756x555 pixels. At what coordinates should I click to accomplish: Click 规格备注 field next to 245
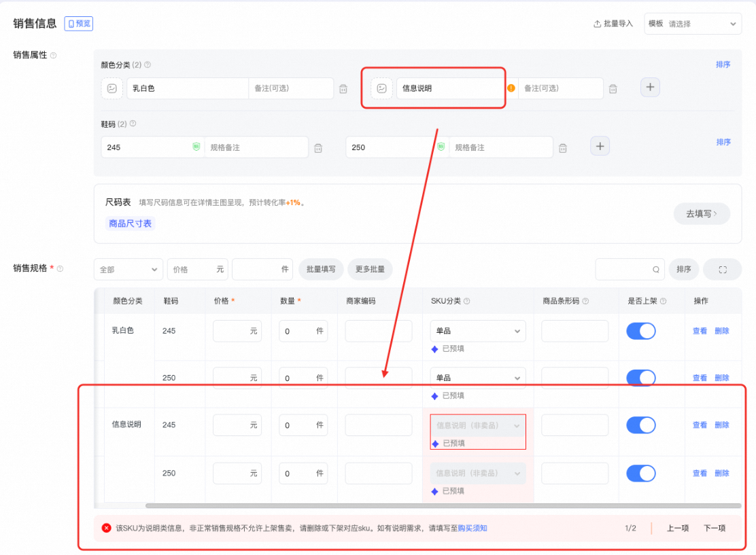pos(256,147)
